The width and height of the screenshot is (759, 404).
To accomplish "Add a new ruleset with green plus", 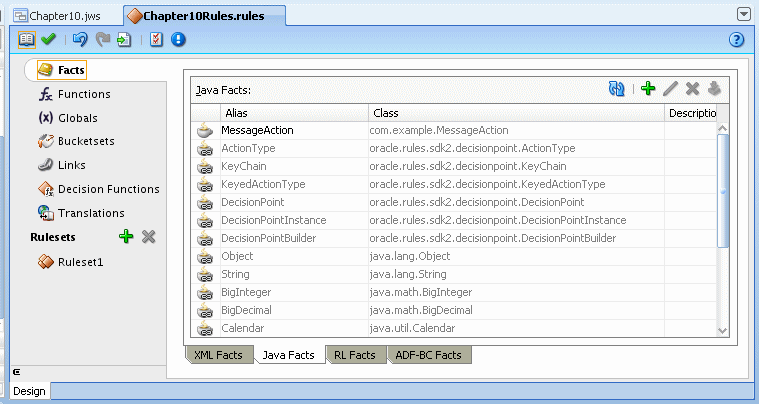I will click(126, 237).
